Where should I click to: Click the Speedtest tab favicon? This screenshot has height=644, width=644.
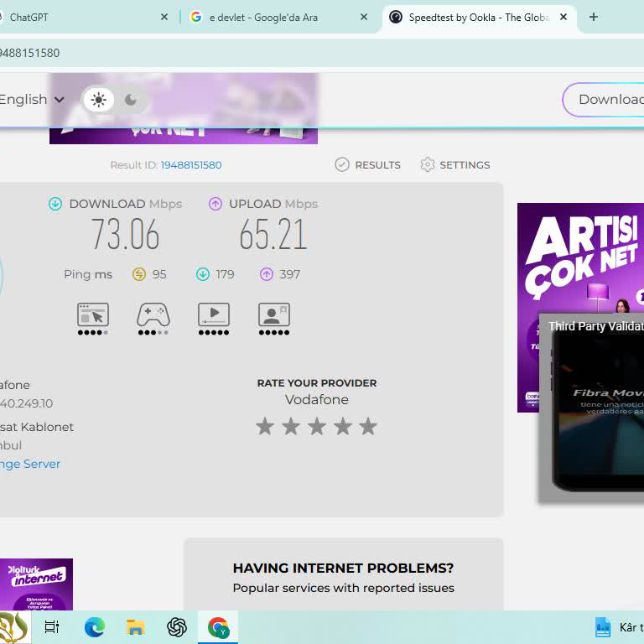pyautogui.click(x=396, y=18)
